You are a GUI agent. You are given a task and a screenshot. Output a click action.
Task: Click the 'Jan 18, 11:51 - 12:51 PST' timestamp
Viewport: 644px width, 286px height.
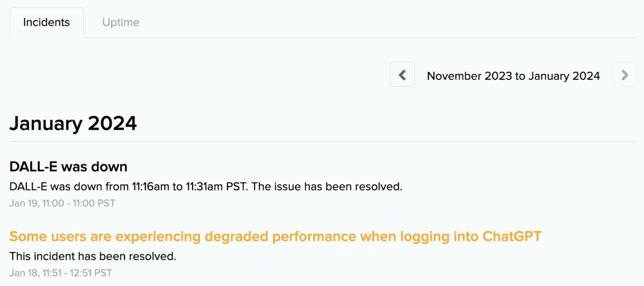[x=61, y=273]
